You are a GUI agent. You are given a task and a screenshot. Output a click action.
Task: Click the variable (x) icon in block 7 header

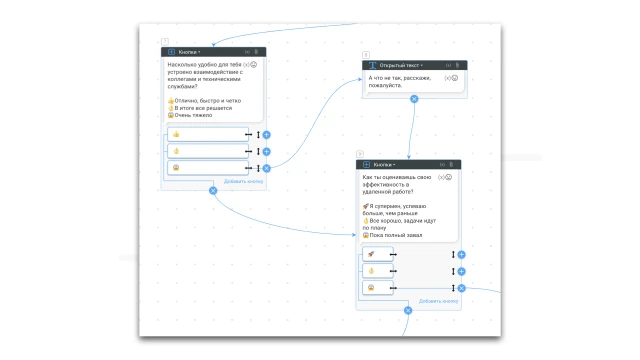247,52
